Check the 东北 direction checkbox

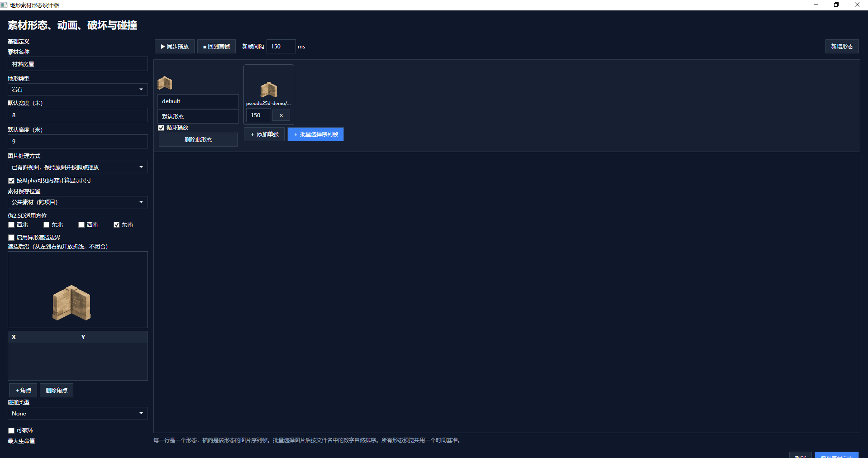click(46, 225)
